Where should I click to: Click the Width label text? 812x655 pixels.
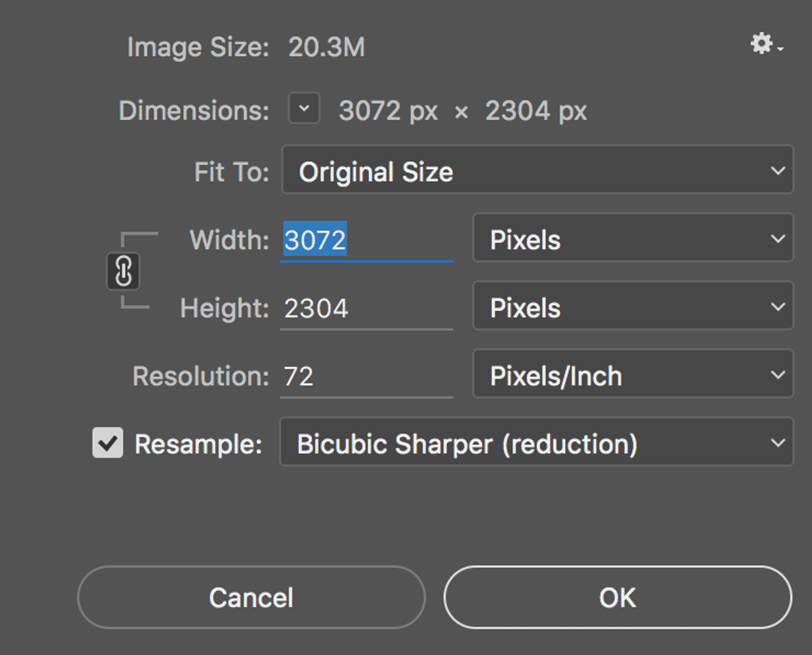pos(229,240)
